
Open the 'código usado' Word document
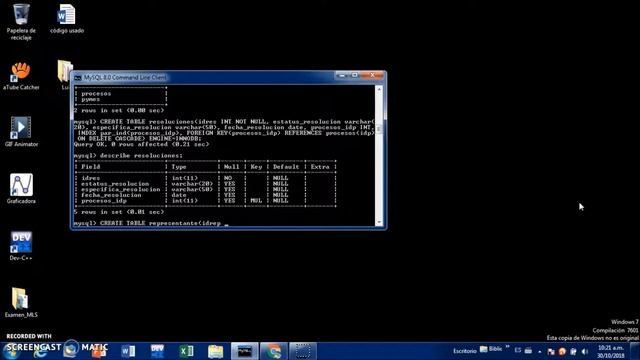[x=67, y=18]
